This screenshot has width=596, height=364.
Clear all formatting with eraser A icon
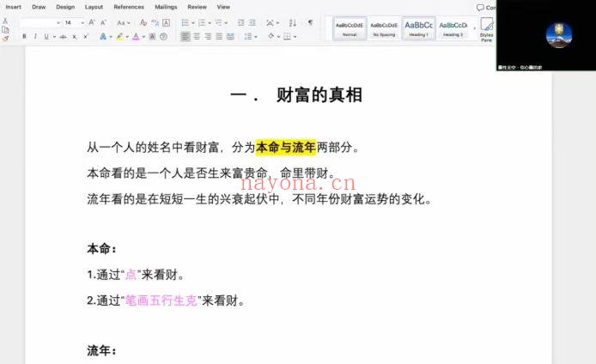click(x=143, y=23)
